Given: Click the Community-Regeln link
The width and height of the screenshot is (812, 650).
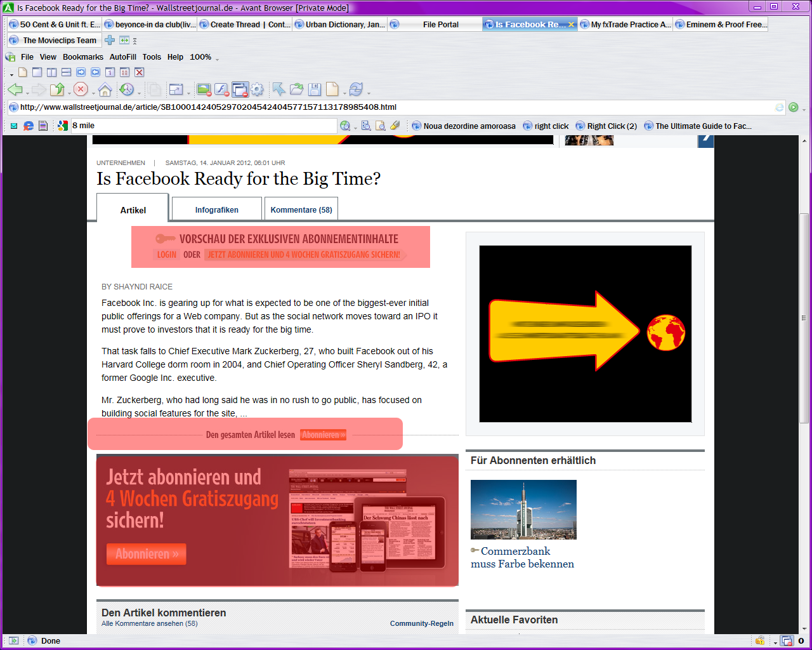Looking at the screenshot, I should (422, 623).
